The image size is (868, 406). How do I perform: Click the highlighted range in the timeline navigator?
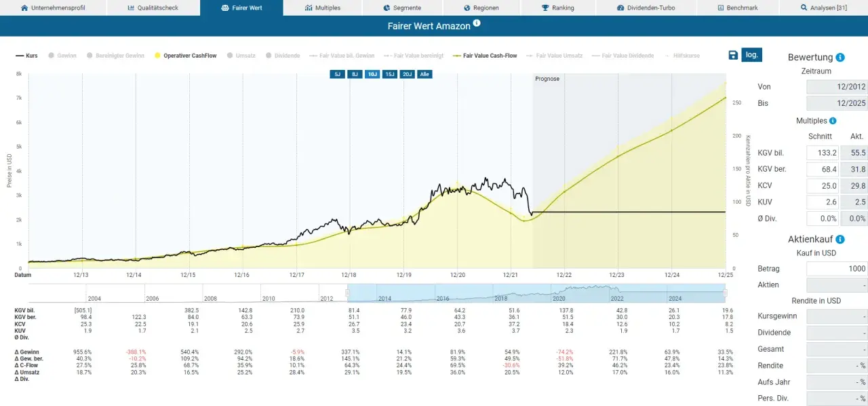click(536, 293)
